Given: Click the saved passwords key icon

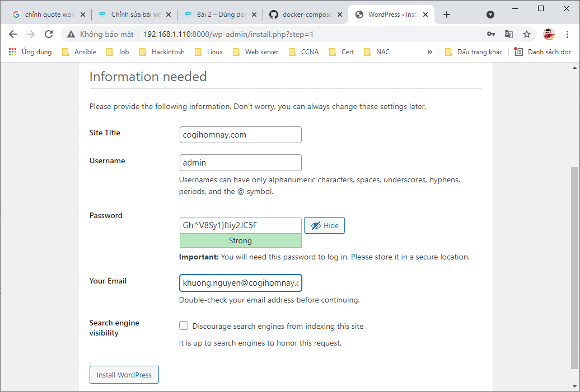Looking at the screenshot, I should [x=491, y=34].
